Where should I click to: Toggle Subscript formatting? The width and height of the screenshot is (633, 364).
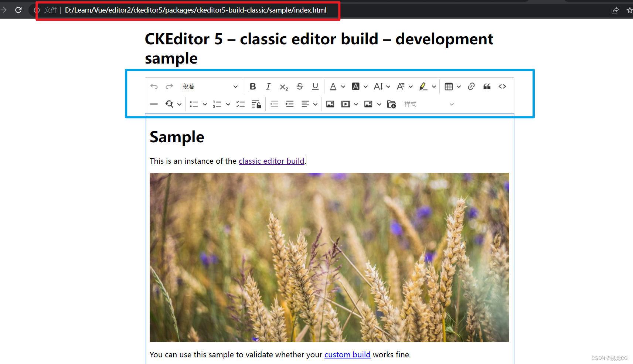[284, 87]
